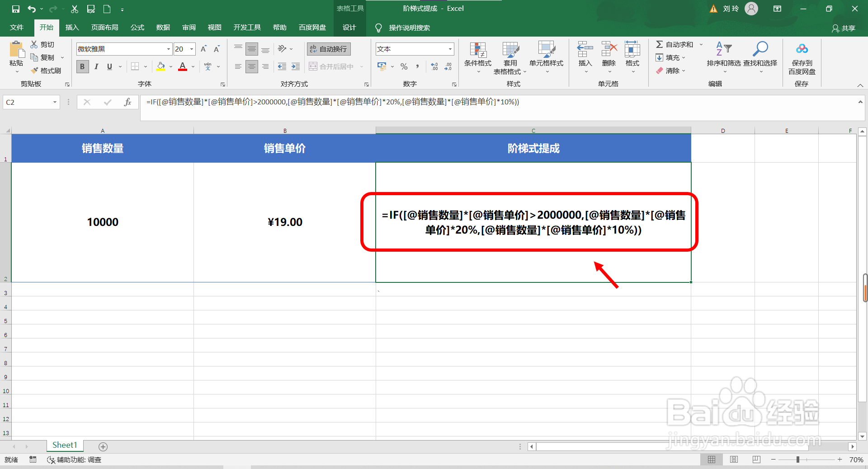Click the percent style icon
The width and height of the screenshot is (868, 469).
pos(404,66)
